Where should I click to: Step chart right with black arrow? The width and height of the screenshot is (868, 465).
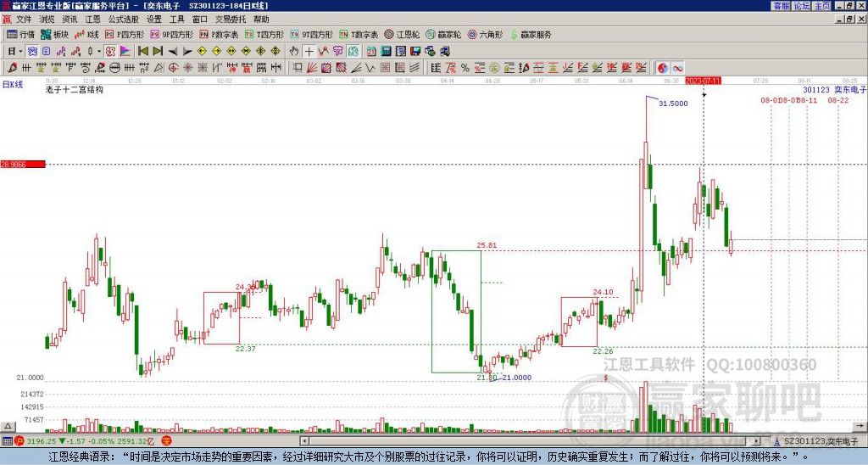(x=187, y=51)
